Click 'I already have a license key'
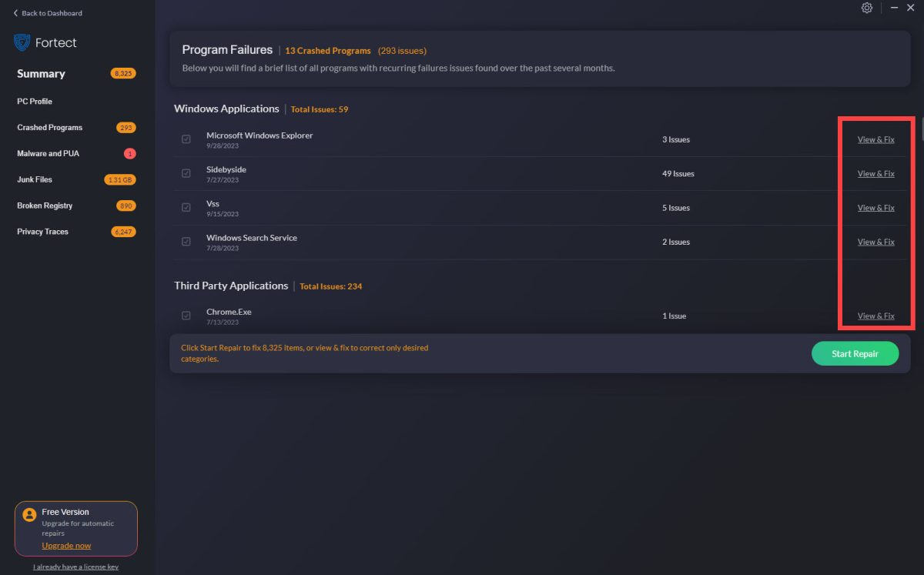Screen dimensions: 924x575 (75, 567)
